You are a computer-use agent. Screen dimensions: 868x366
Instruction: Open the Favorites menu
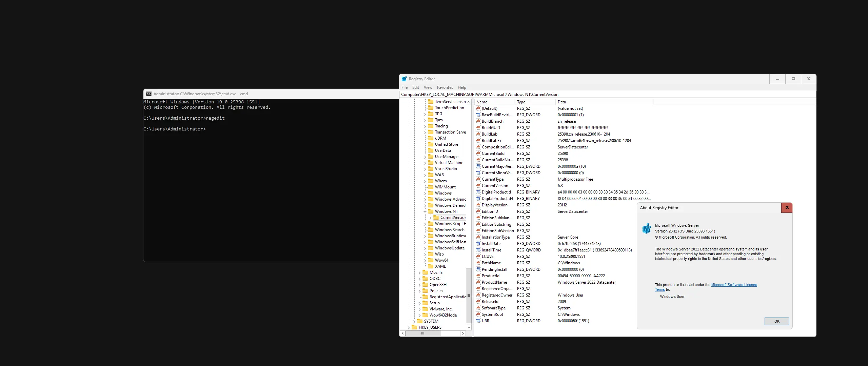[x=445, y=87]
